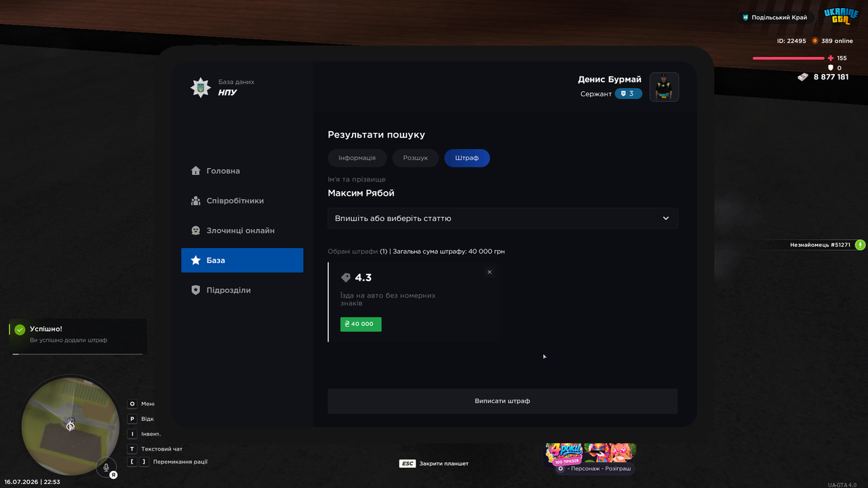This screenshot has width=868, height=488.
Task: Click the Їзда на авто без номерних знаків description
Action: point(388,299)
